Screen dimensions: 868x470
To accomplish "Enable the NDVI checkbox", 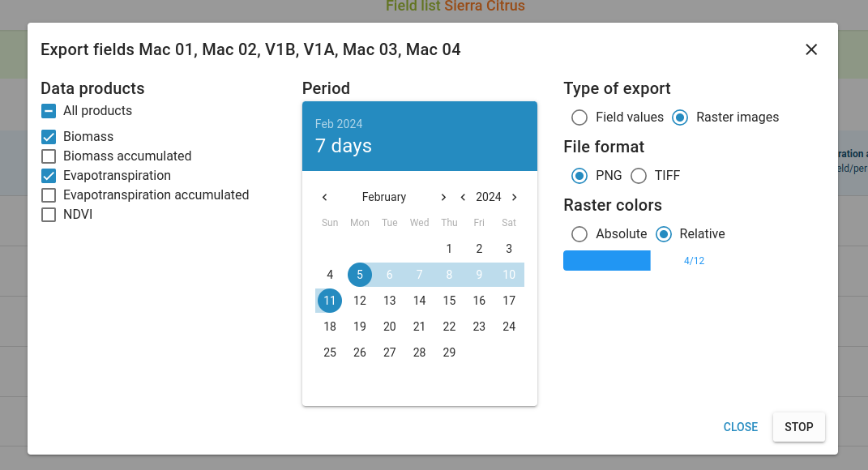I will point(49,215).
